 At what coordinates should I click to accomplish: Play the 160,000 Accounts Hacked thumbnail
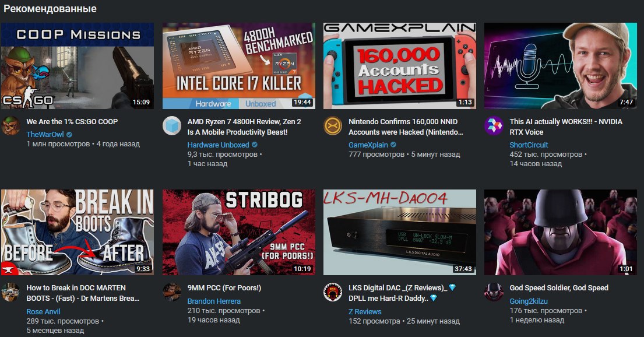(400, 66)
